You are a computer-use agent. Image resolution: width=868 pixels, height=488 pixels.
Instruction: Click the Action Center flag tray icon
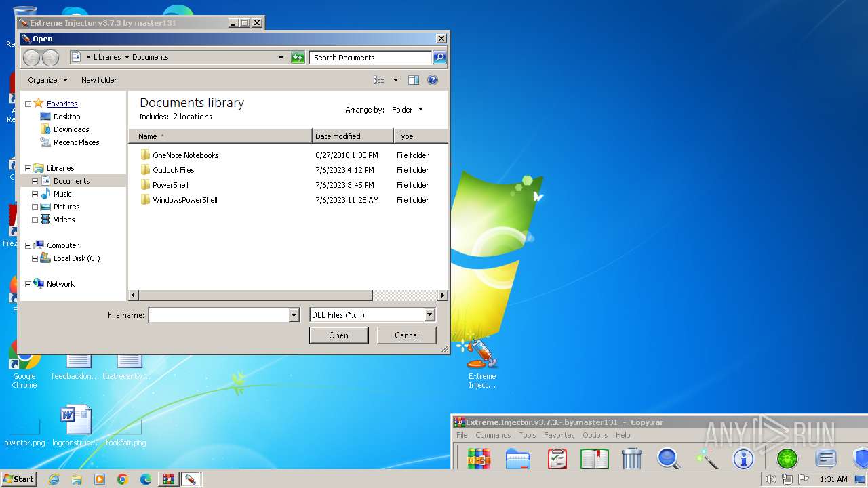(804, 479)
